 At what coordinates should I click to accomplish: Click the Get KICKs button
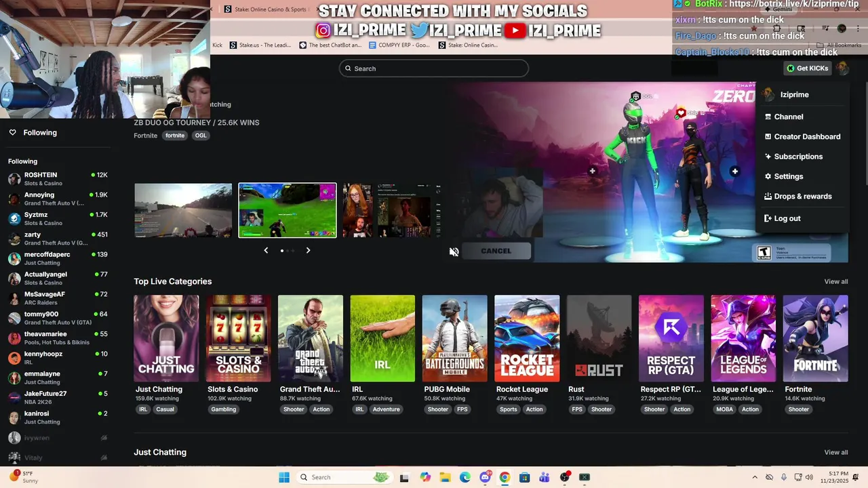807,68
